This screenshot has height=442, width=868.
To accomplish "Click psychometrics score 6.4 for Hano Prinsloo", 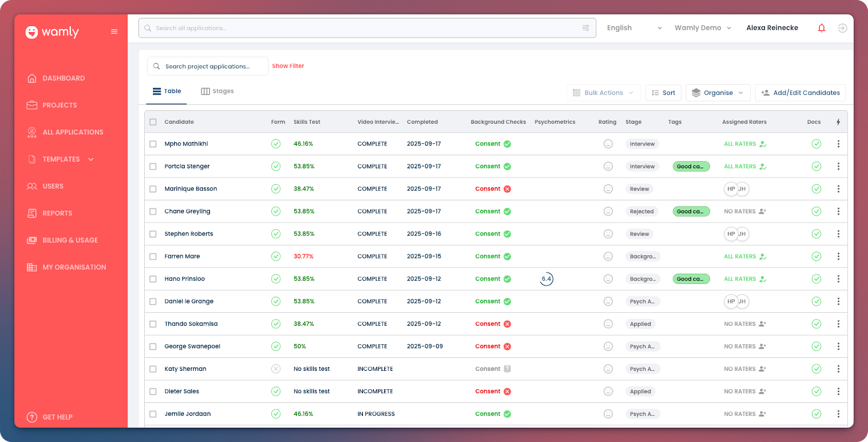I will (x=546, y=279).
